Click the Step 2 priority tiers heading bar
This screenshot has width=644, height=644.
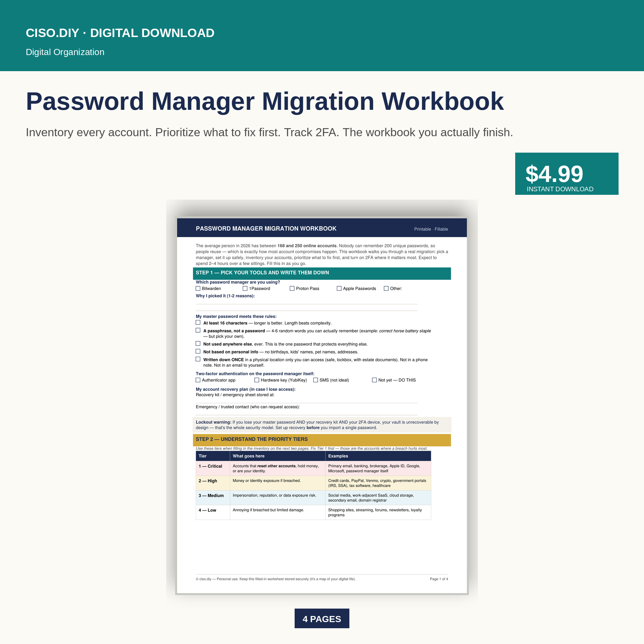(x=322, y=440)
